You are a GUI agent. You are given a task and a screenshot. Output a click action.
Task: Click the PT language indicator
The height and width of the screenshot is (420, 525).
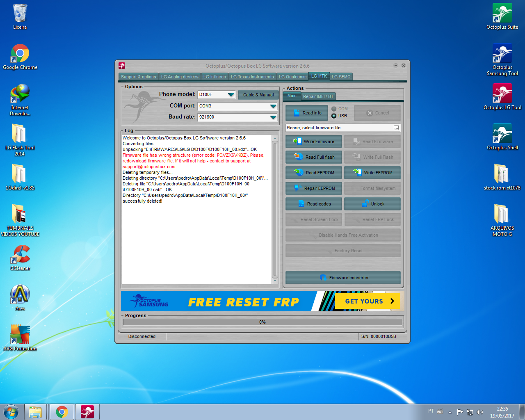431,411
